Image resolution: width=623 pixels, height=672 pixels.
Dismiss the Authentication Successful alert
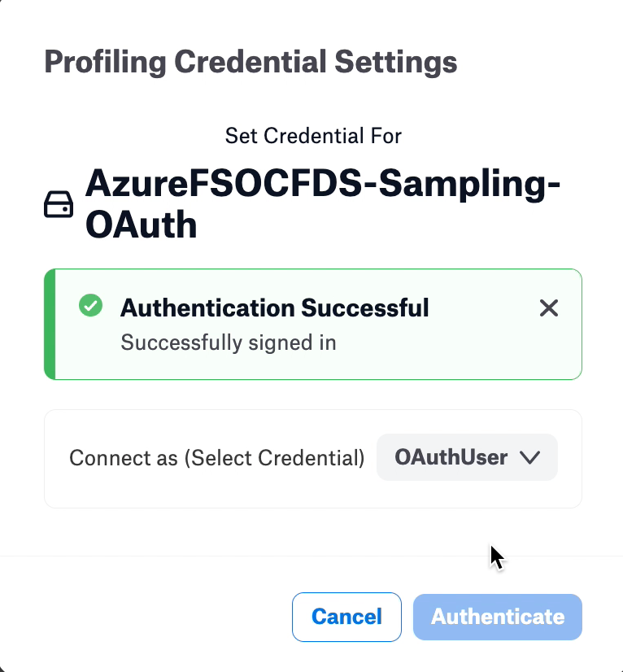tap(548, 308)
